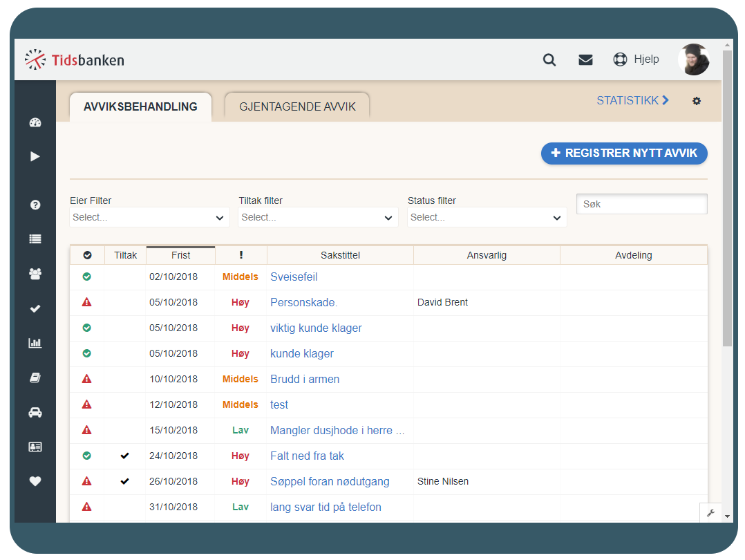This screenshot has width=745, height=560.
Task: Click the Tidsbanken logo
Action: pyautogui.click(x=75, y=60)
